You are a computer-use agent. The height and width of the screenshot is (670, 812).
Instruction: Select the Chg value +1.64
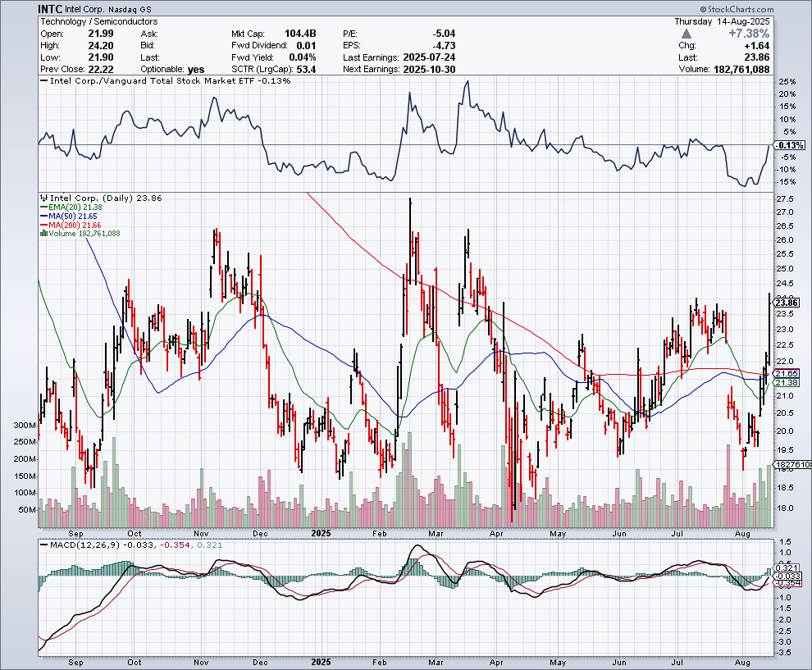[x=756, y=46]
